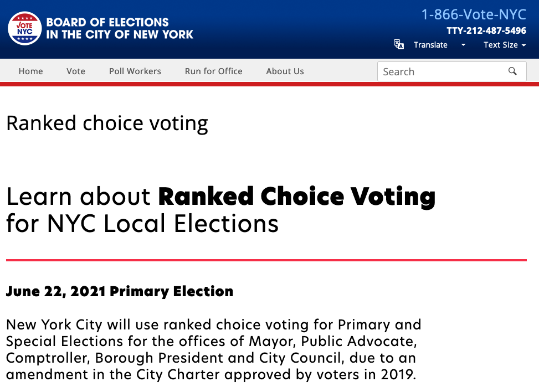Click the Vote NYC circular logo
This screenshot has height=392, width=539.
click(x=25, y=29)
